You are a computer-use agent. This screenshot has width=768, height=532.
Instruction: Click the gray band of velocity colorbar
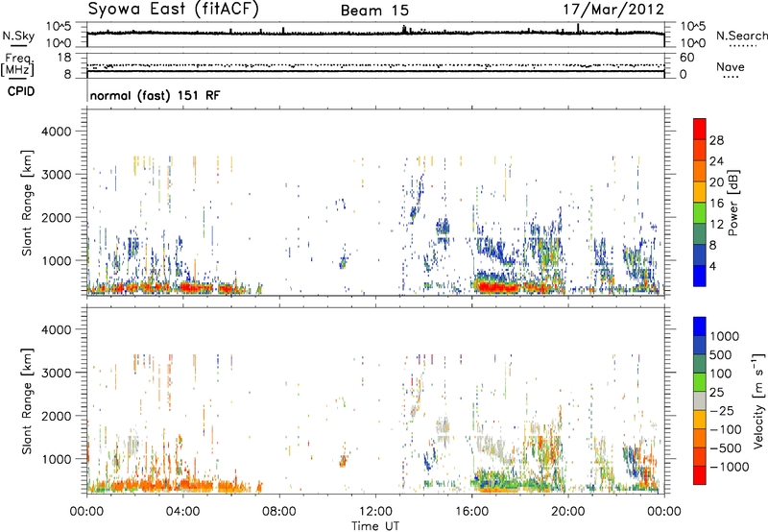click(x=700, y=400)
